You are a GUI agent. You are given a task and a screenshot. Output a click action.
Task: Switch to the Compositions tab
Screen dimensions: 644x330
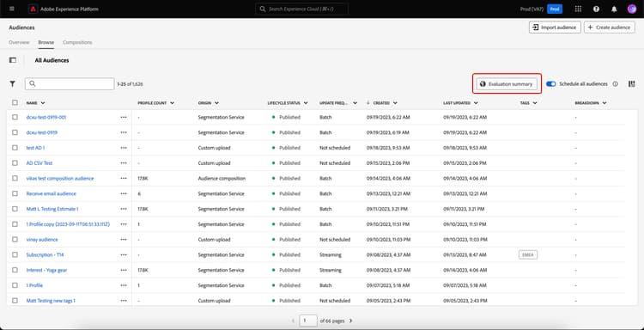pyautogui.click(x=77, y=42)
